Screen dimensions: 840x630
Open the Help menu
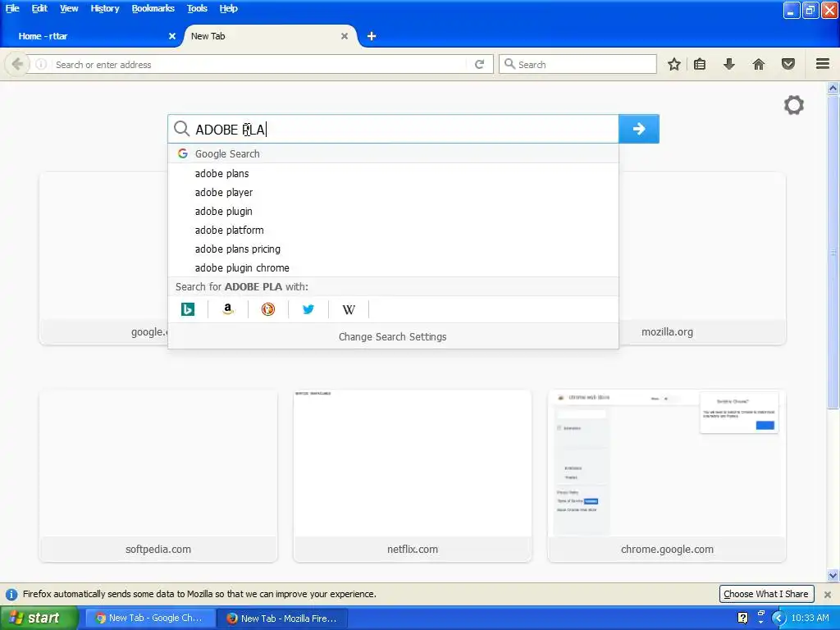pyautogui.click(x=228, y=8)
